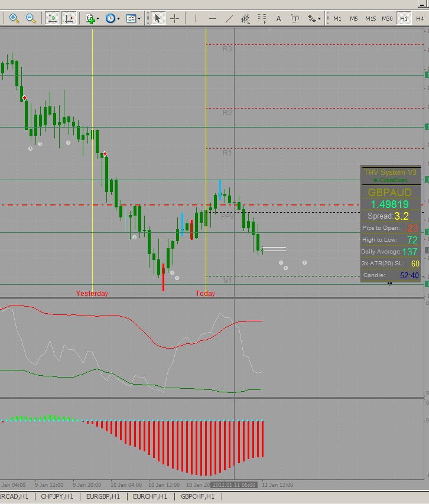
Task: Expand the periods dropdown arrow
Action: click(x=119, y=19)
